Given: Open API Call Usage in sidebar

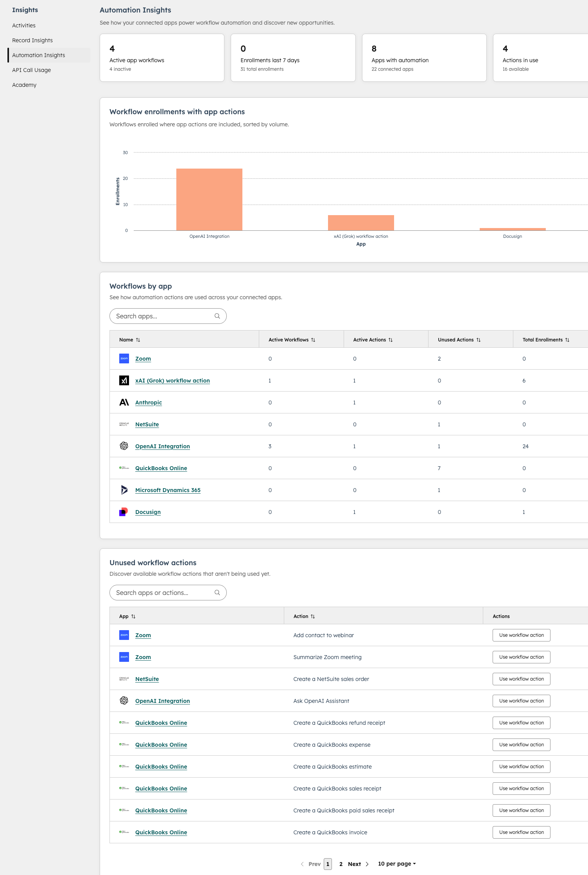Looking at the screenshot, I should pos(32,70).
